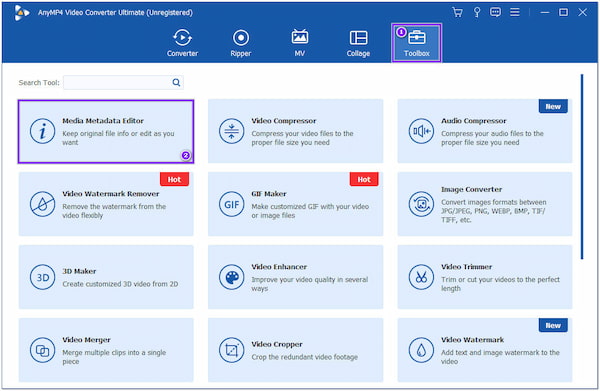600x391 pixels.
Task: Switch to the Ripper tab
Action: [x=241, y=43]
